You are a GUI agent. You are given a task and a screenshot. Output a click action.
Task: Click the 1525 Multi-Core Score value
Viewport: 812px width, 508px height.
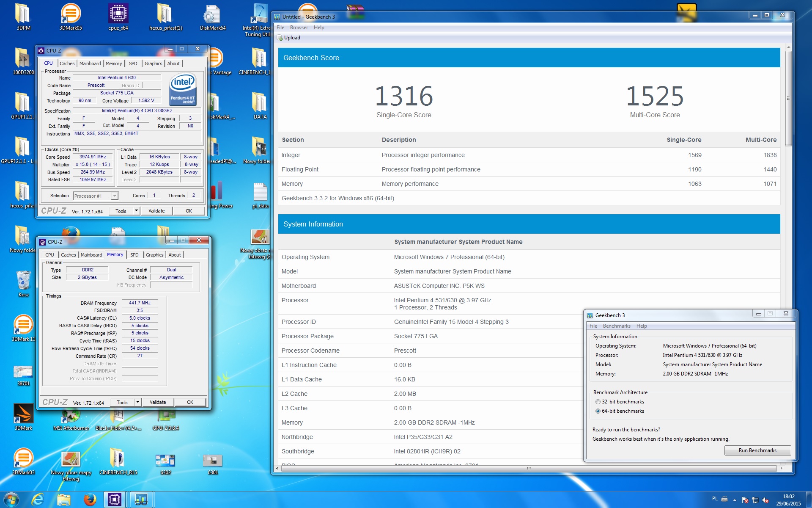655,96
